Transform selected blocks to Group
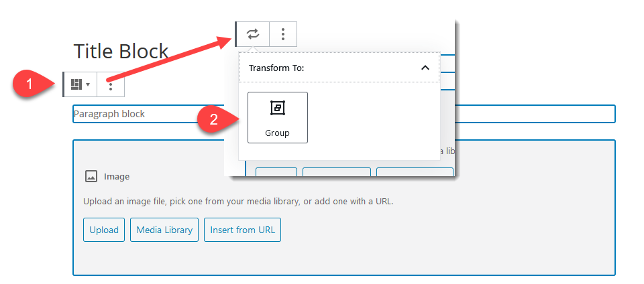The height and width of the screenshot is (284, 644). coord(277,117)
